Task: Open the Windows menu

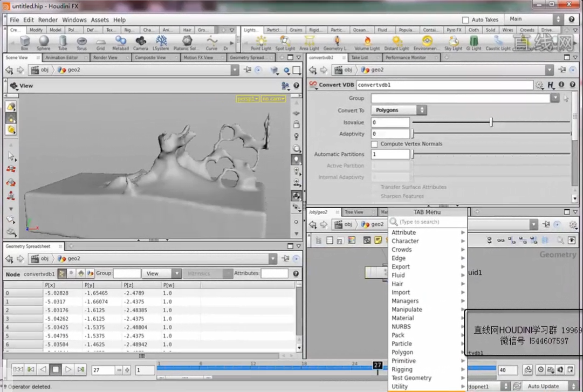Action: 74,20
